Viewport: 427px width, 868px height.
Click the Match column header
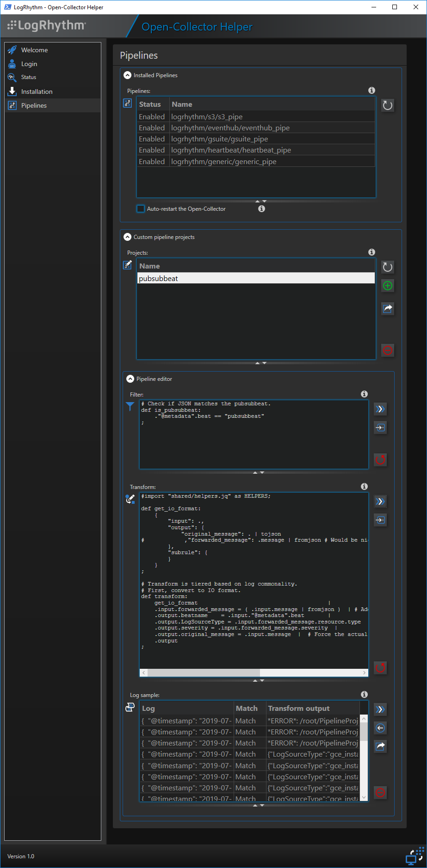point(250,708)
